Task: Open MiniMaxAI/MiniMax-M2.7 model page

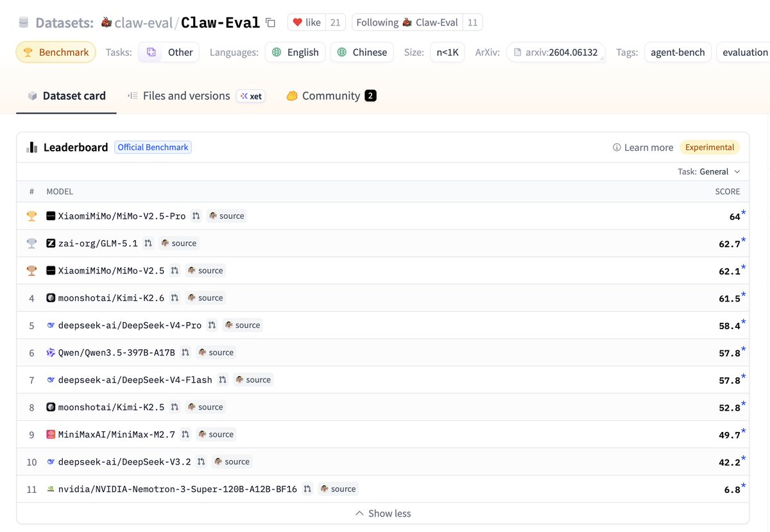Action: tap(116, 434)
